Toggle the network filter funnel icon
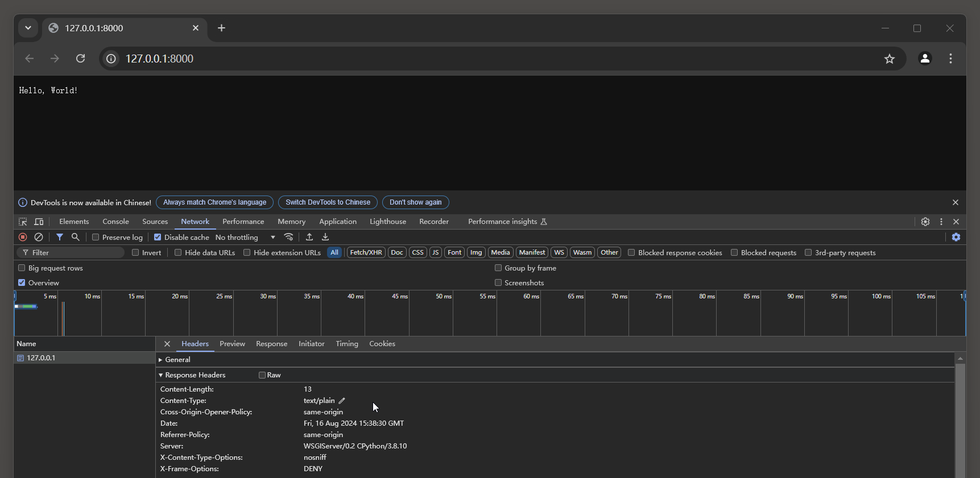 click(x=60, y=237)
